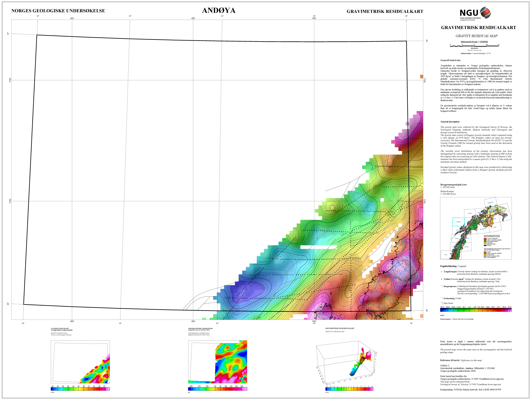The height and width of the screenshot is (400, 532).
Task: Click the Andenes place label on the map
Action: click(418, 221)
